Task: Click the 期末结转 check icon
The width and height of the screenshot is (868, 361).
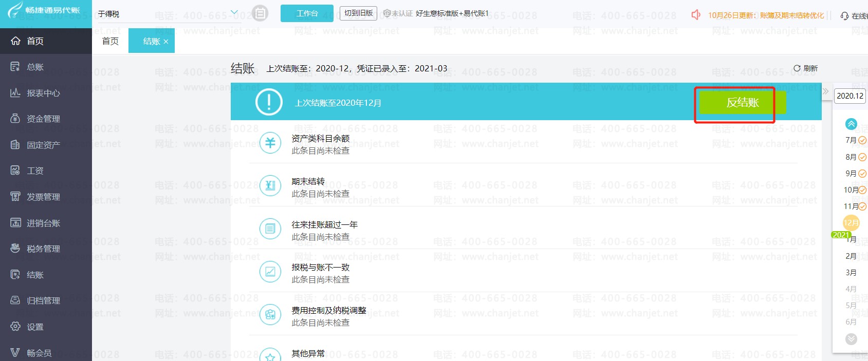Action: point(270,186)
